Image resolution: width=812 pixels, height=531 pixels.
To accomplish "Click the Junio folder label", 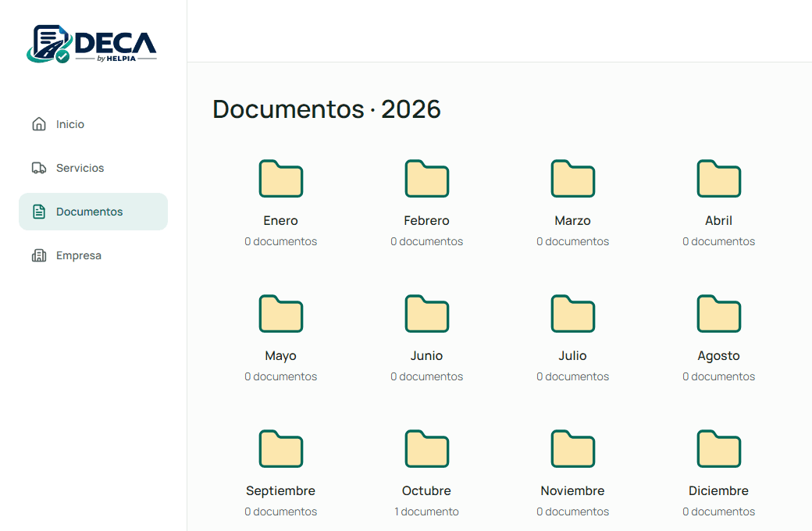I will click(x=427, y=356).
